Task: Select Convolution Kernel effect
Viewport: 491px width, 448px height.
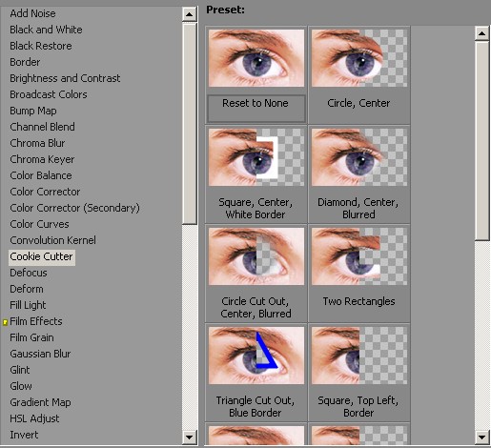Action: coord(52,240)
